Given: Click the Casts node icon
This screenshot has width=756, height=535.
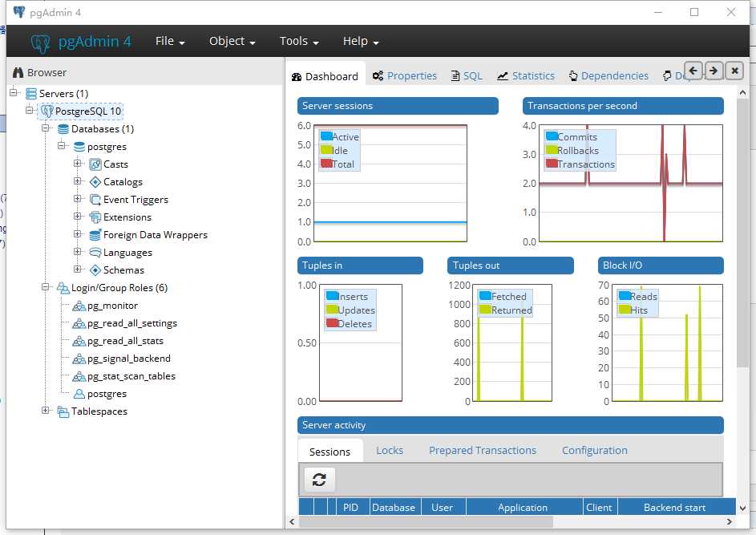Looking at the screenshot, I should click(x=95, y=164).
